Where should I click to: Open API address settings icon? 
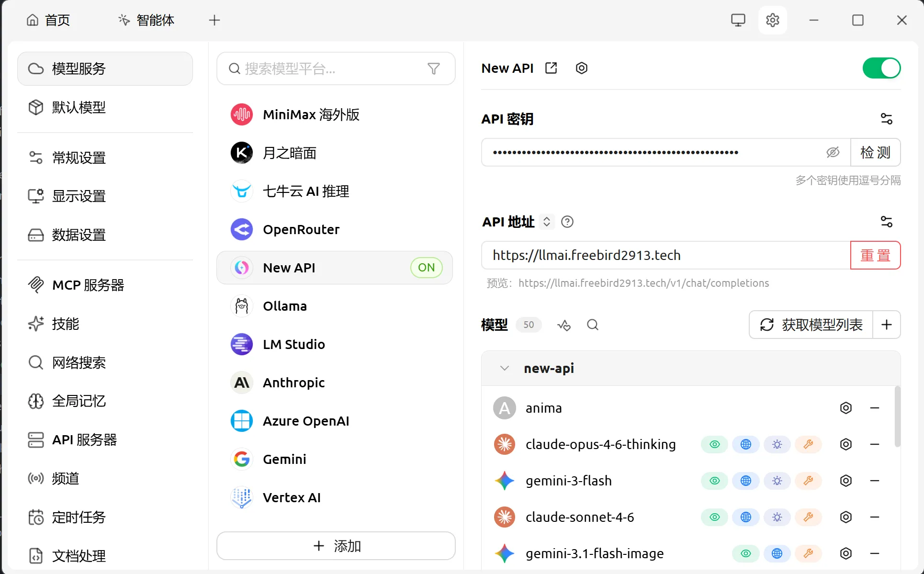point(887,222)
